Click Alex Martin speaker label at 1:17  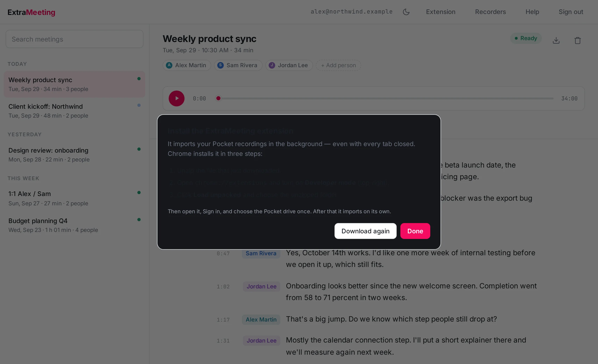click(x=261, y=320)
